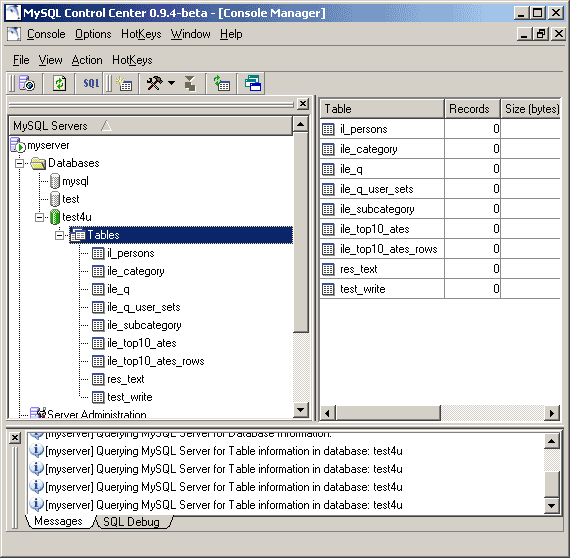Image resolution: width=570 pixels, height=558 pixels.
Task: Open the top HotKeys menu
Action: (x=141, y=34)
